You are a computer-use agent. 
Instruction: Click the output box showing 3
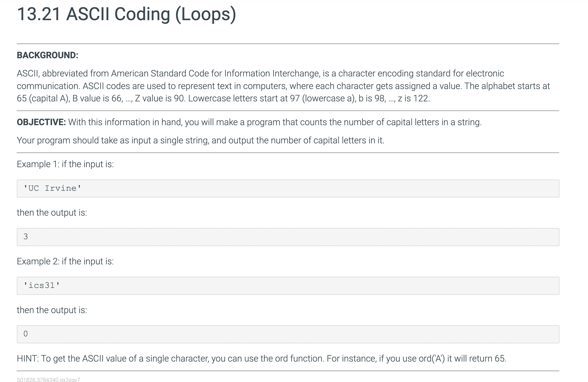288,237
